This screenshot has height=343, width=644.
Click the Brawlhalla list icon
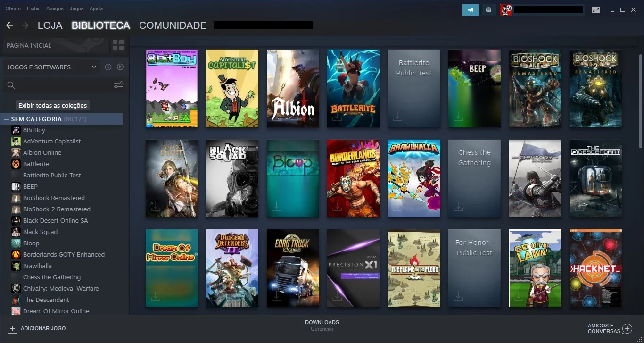pos(16,266)
